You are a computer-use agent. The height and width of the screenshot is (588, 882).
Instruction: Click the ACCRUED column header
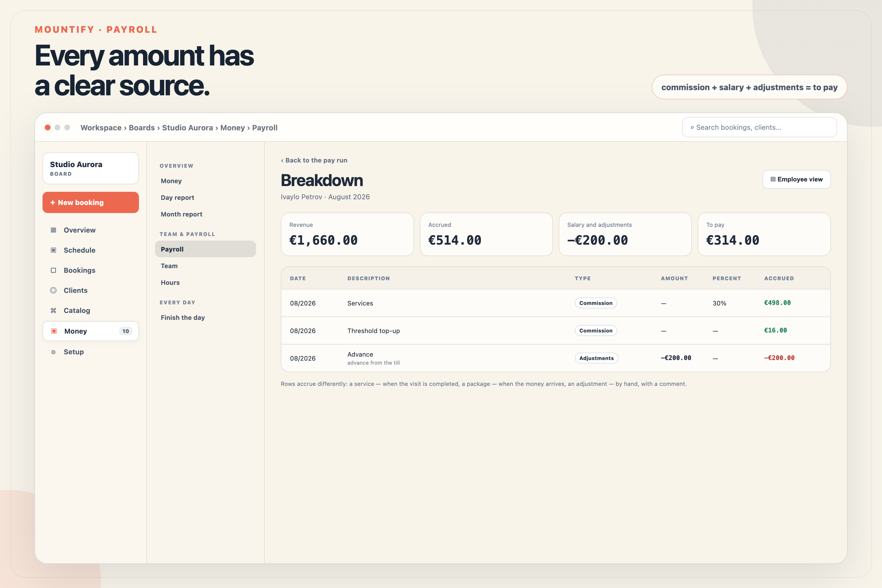(779, 278)
